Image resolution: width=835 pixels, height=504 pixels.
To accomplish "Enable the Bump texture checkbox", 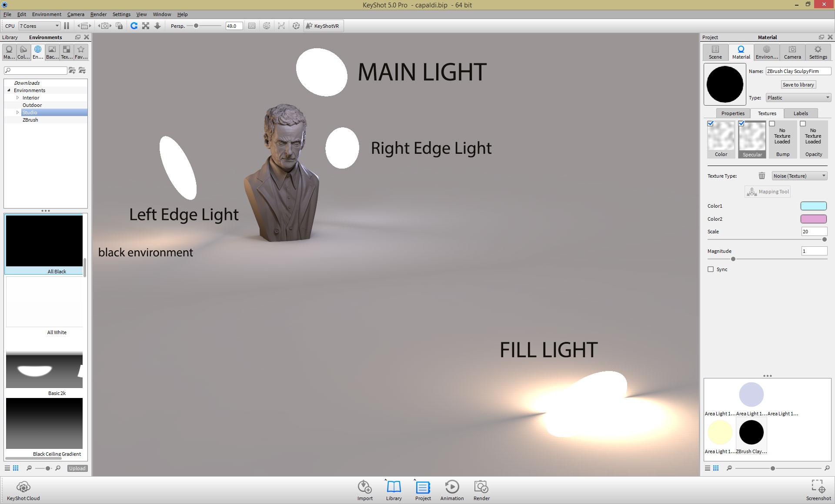I will click(x=772, y=124).
